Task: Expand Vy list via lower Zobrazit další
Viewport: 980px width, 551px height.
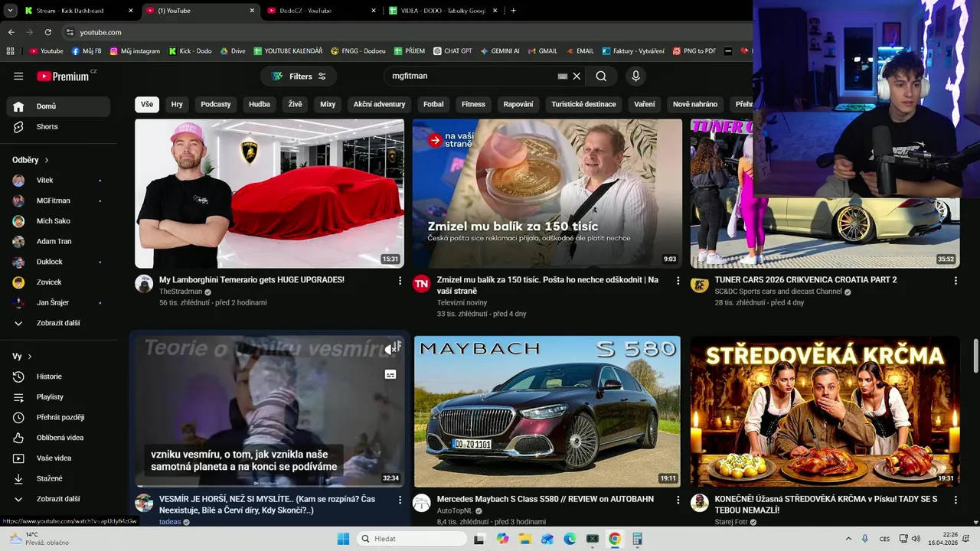Action: tap(58, 499)
